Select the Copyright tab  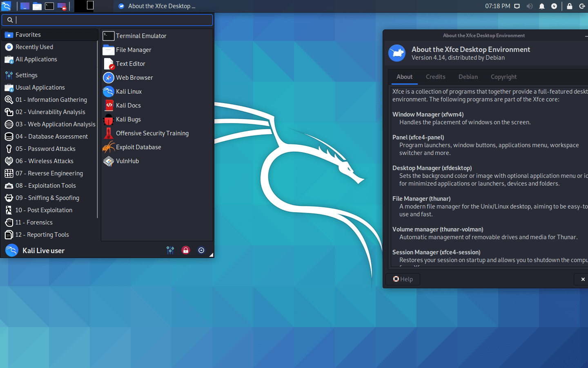(x=503, y=77)
